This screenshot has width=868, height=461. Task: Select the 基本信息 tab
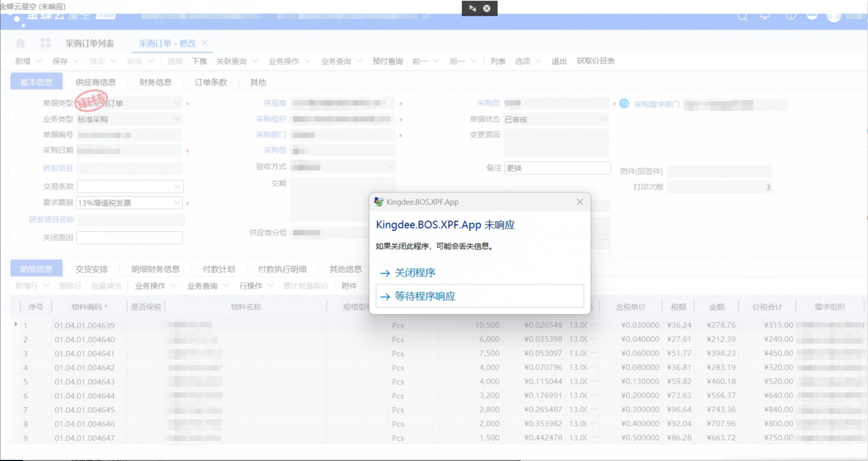(x=36, y=82)
